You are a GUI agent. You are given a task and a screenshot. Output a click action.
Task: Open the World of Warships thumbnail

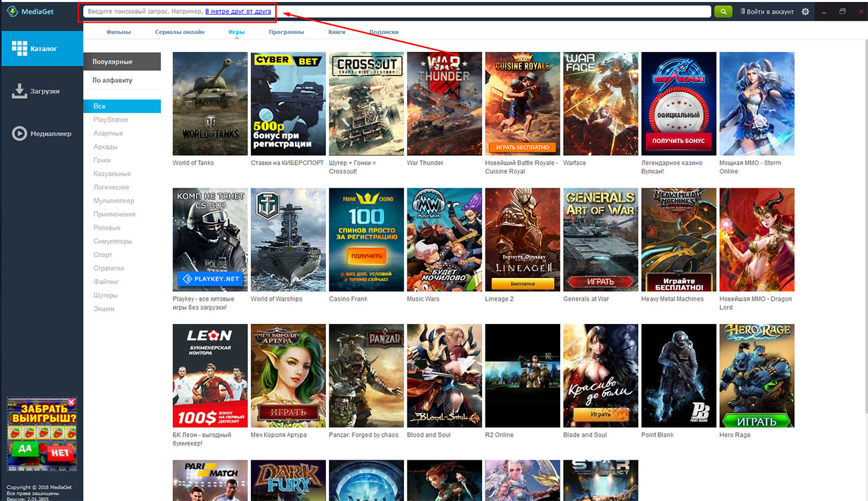click(x=288, y=240)
